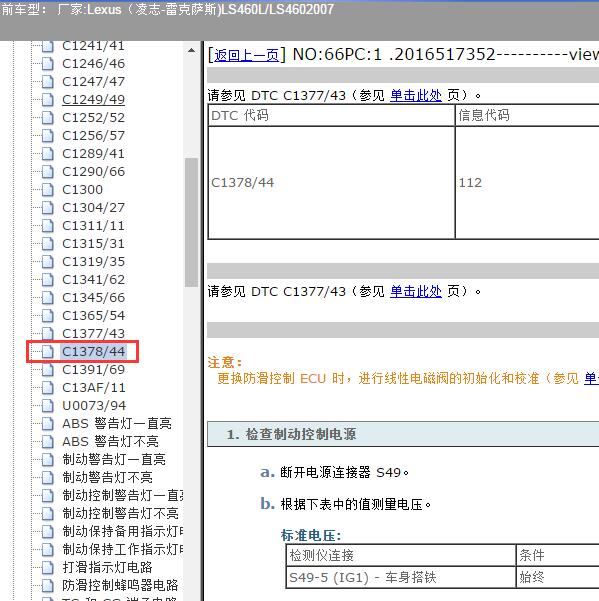The height and width of the screenshot is (601, 599).
Task: Follow the first 单击此处 link above the DTC table
Action: pos(416,95)
